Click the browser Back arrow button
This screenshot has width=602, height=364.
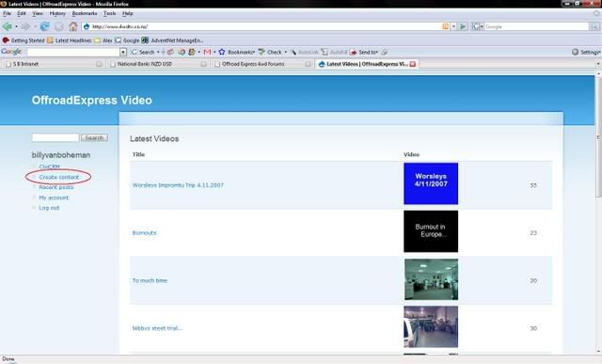[8, 26]
